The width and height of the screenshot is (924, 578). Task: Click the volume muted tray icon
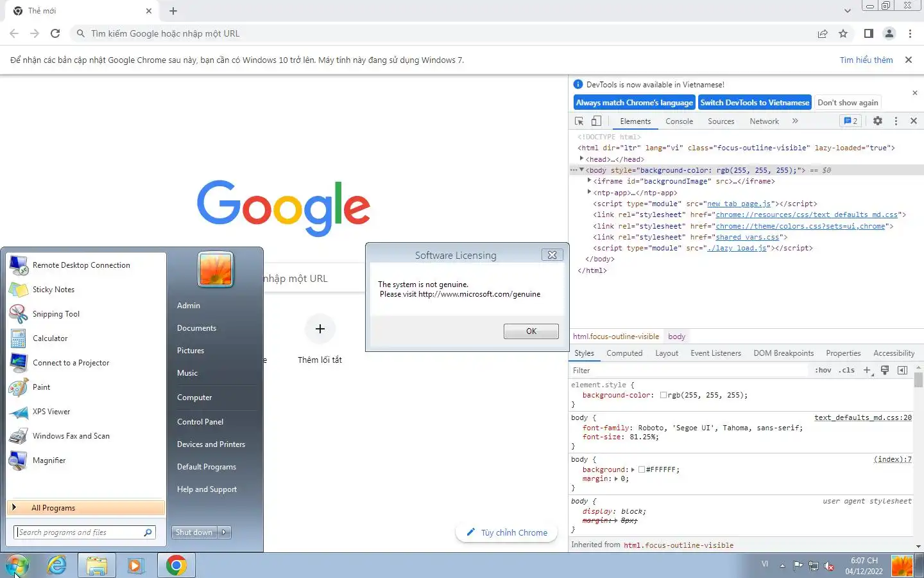(829, 566)
